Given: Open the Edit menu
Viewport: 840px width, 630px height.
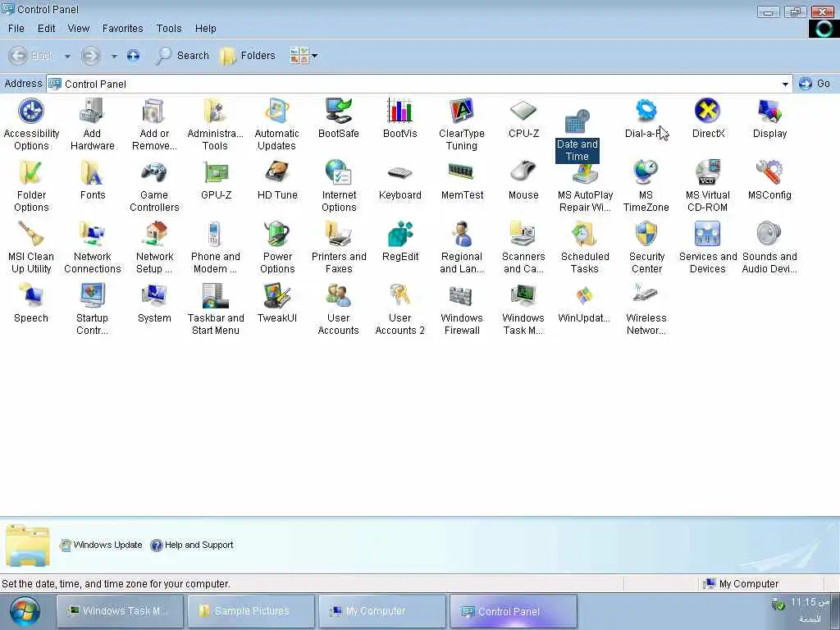Looking at the screenshot, I should tap(46, 29).
